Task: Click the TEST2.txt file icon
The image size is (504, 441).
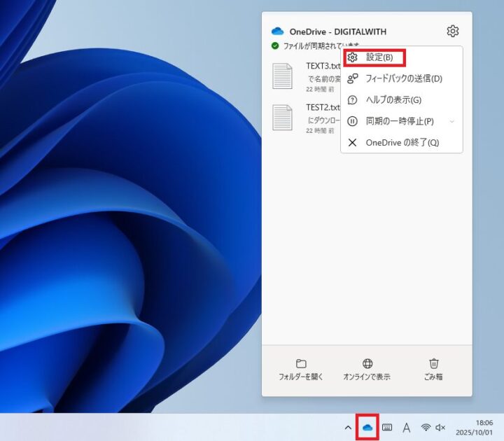Action: [283, 117]
